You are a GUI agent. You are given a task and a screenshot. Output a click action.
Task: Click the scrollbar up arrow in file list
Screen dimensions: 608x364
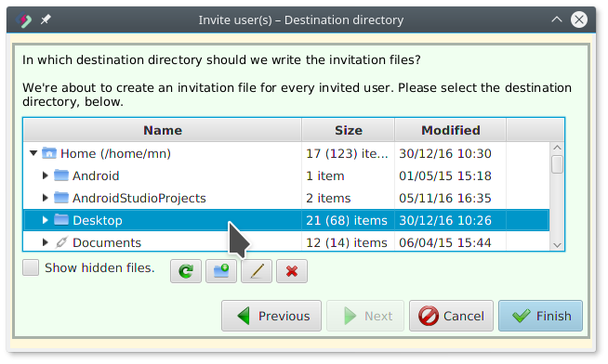557,148
